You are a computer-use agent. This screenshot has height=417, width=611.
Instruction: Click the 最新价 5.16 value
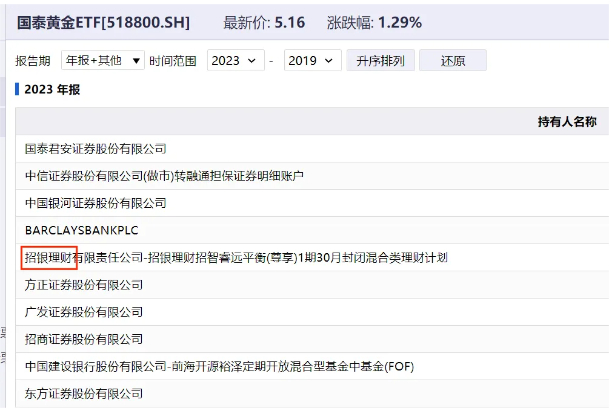click(x=290, y=23)
